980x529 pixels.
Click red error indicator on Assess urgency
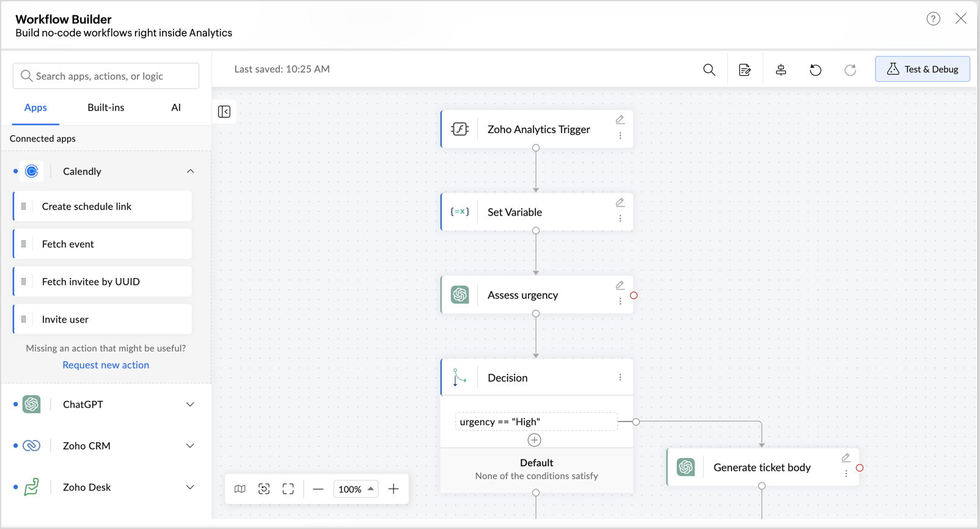pos(634,296)
